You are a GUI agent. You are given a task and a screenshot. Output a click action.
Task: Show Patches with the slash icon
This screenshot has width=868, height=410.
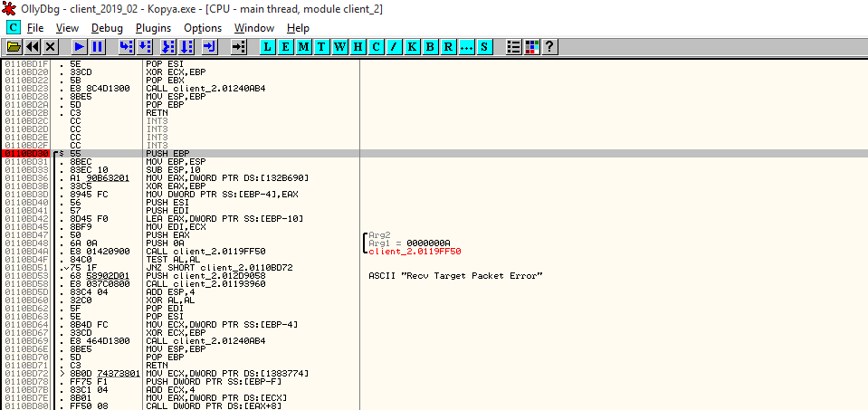click(x=394, y=47)
